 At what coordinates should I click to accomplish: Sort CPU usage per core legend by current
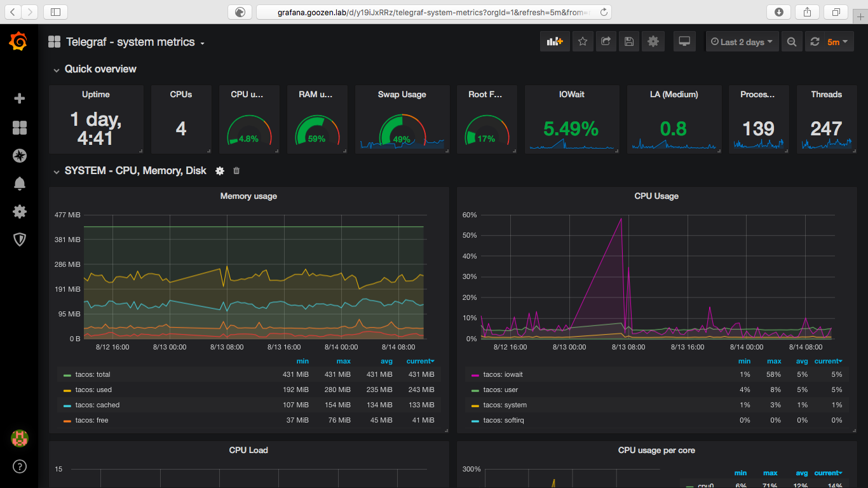[828, 473]
